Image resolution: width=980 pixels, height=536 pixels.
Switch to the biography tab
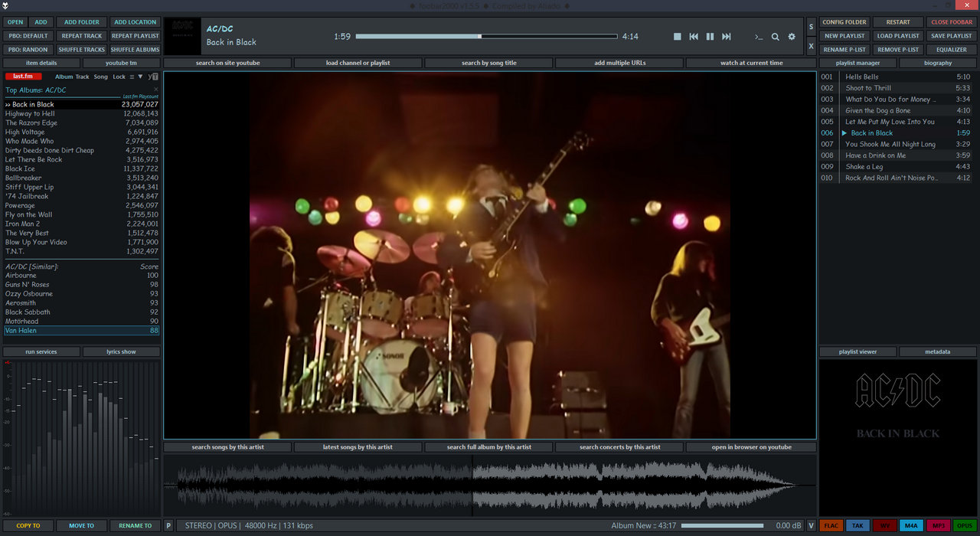[x=937, y=63]
